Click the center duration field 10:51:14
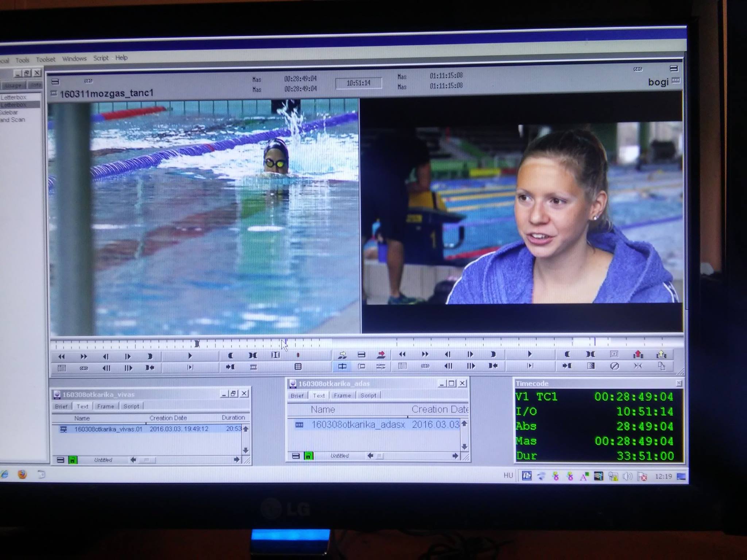This screenshot has width=747, height=560. coord(359,83)
